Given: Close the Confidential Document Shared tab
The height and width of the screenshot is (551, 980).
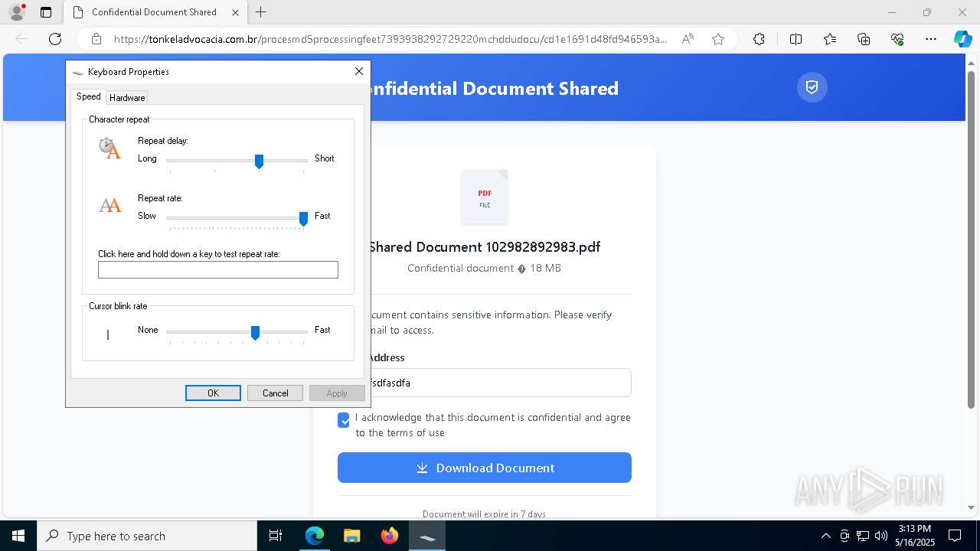Looking at the screenshot, I should pos(235,12).
